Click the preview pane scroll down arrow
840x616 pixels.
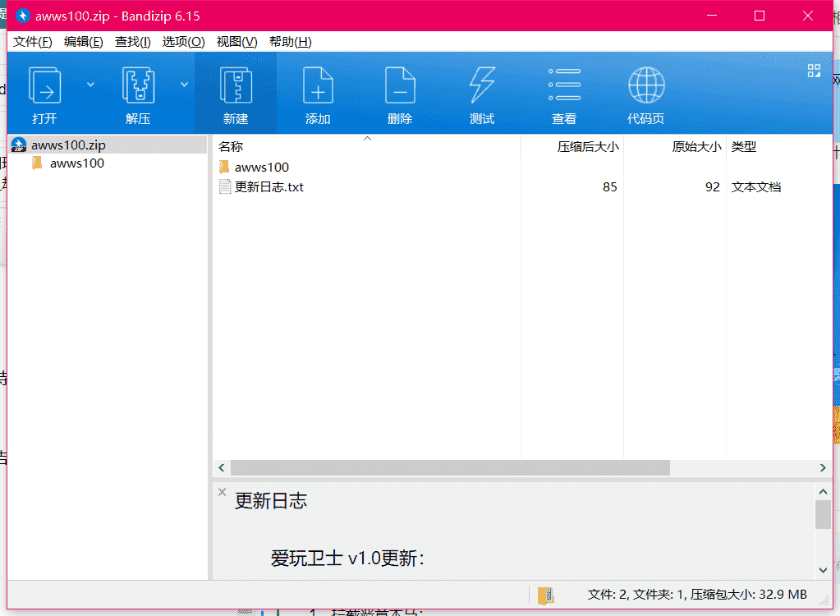coord(823,570)
